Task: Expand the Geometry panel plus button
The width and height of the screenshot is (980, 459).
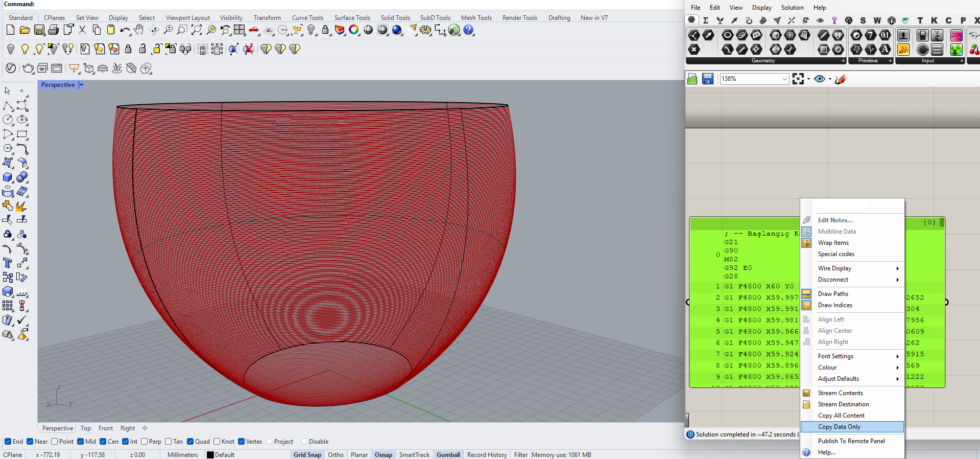Action: tap(843, 61)
